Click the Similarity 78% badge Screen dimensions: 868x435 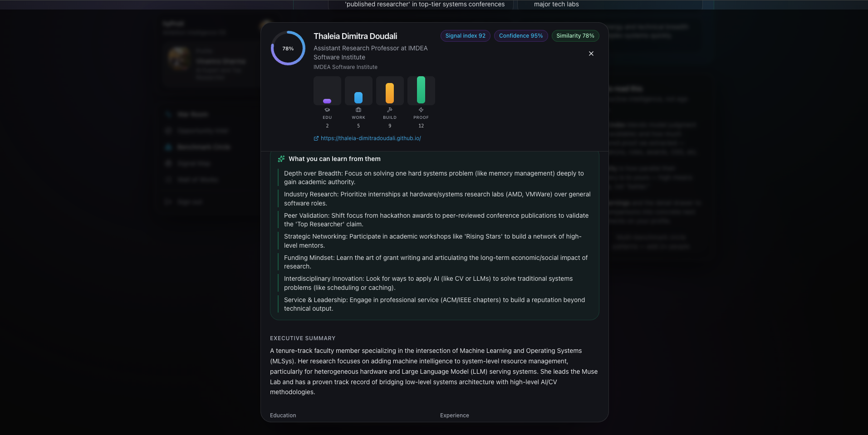pyautogui.click(x=575, y=36)
